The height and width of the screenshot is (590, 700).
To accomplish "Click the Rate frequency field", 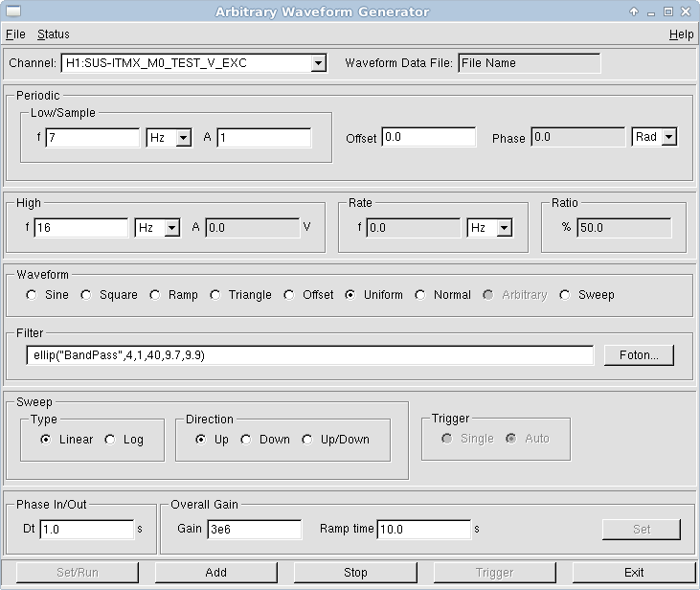I will tap(414, 228).
